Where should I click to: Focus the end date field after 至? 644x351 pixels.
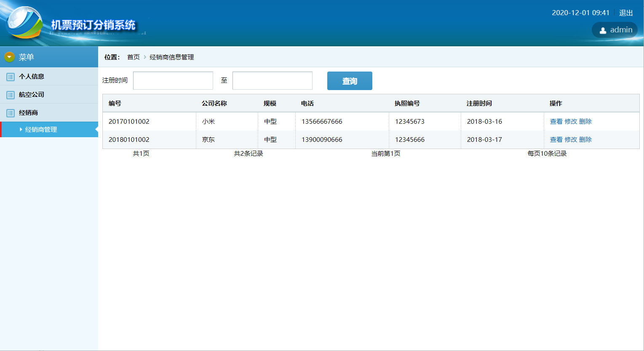[x=273, y=80]
